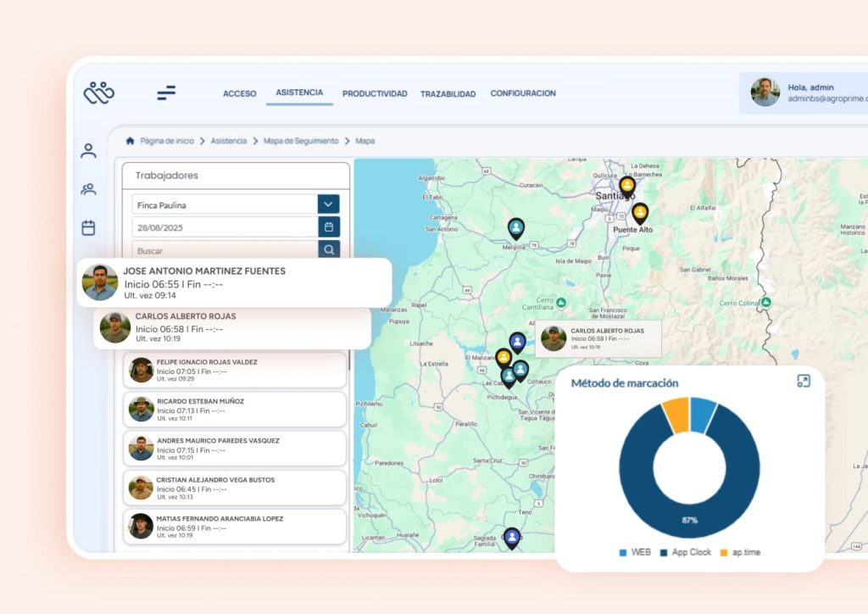Screen dimensions: 868x614
Task: Toggle WEB legend item in chart
Action: click(634, 552)
